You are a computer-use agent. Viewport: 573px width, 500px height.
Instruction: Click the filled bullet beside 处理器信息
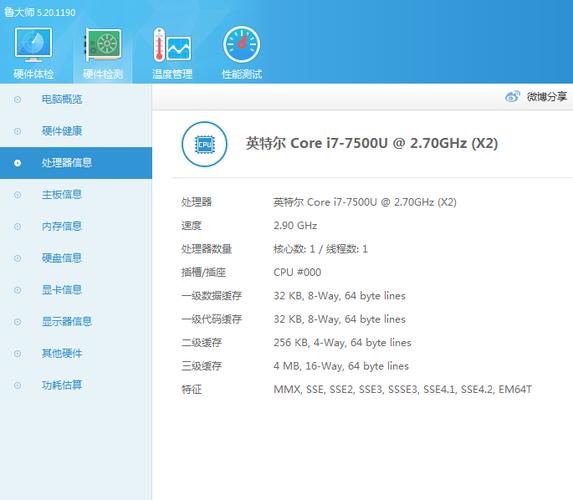(17, 163)
